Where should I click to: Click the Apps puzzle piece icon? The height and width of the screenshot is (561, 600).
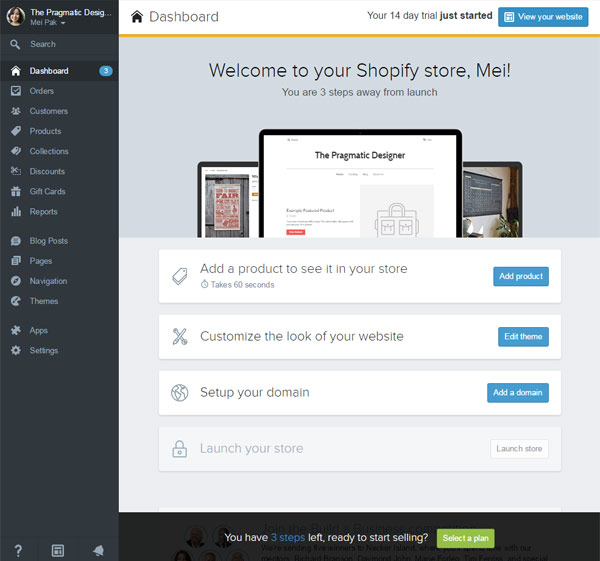[x=16, y=330]
